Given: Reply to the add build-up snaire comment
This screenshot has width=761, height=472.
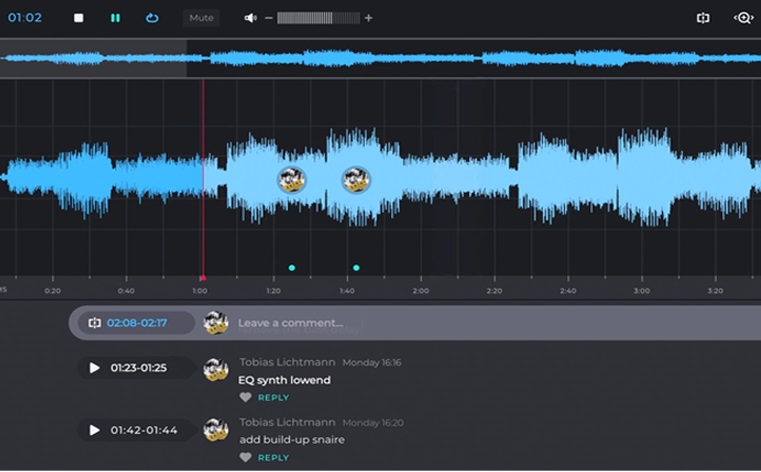Looking at the screenshot, I should pos(273,457).
